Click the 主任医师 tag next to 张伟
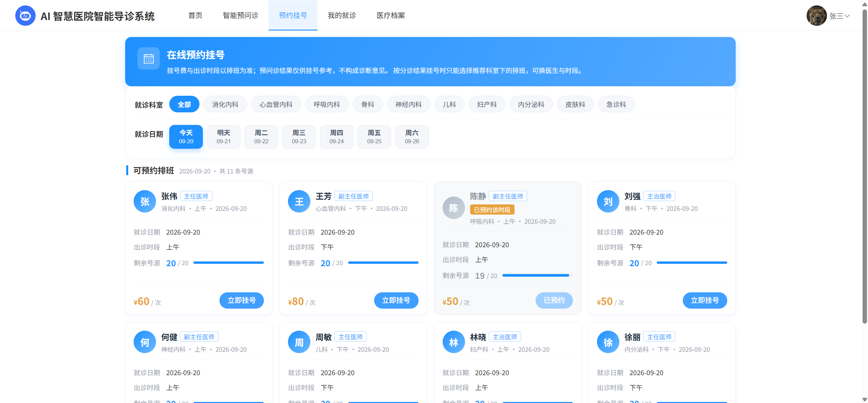Image resolution: width=868 pixels, height=403 pixels. 196,196
